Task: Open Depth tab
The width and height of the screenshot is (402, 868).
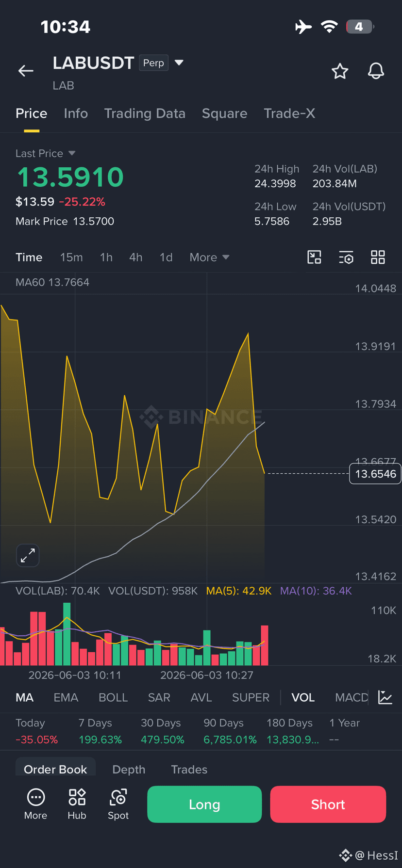Action: click(129, 770)
